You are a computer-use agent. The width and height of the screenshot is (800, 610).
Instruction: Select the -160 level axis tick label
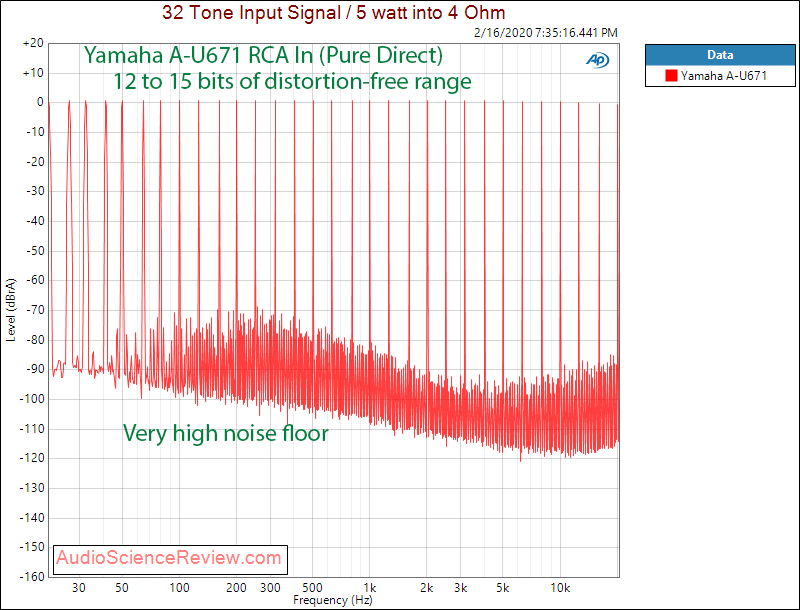[32, 576]
